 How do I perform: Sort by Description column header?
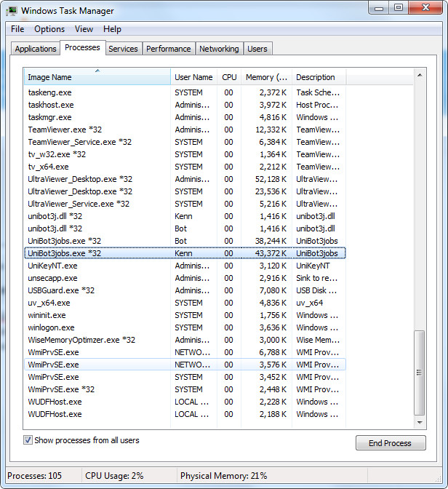[x=319, y=76]
